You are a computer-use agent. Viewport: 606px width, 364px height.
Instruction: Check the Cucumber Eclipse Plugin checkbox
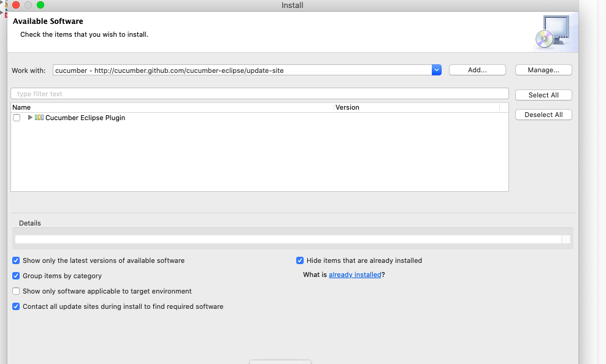[x=17, y=118]
